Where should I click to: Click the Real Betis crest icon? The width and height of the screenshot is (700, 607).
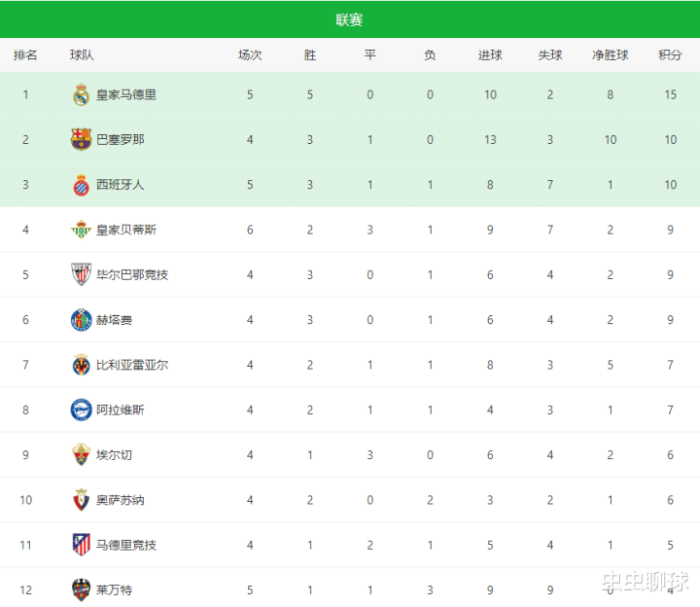pos(82,230)
